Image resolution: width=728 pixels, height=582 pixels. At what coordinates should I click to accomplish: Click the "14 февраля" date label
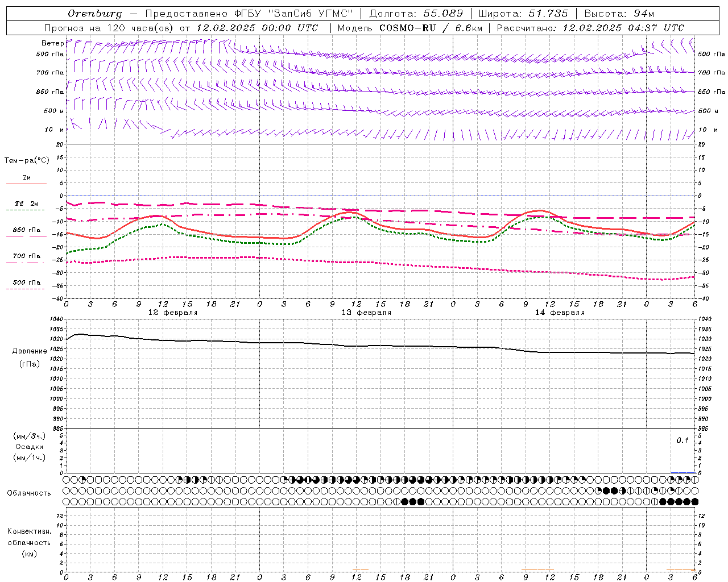(x=560, y=313)
